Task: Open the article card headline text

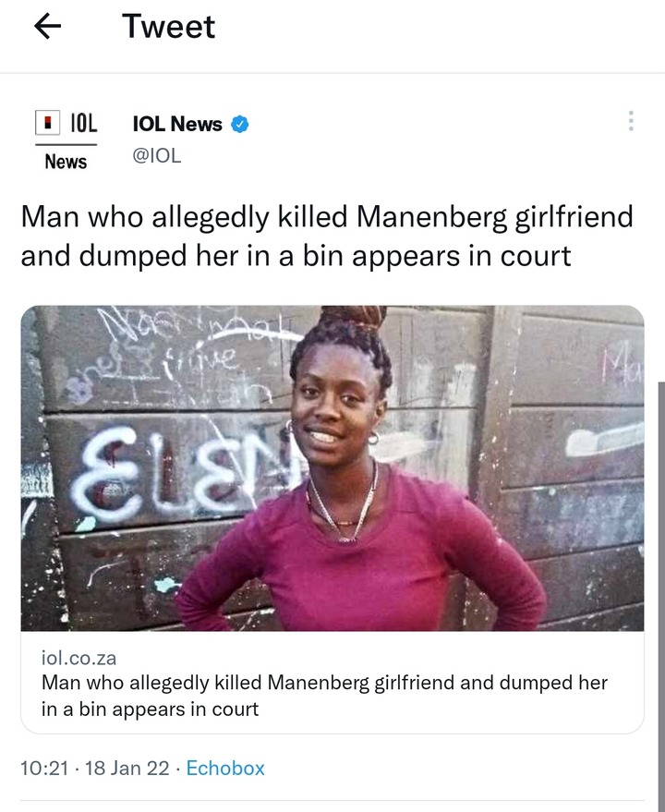Action: pos(324,696)
